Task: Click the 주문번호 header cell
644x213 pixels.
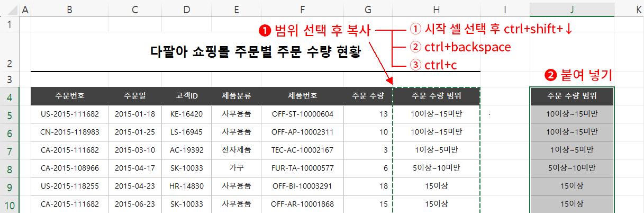Action: pos(69,96)
